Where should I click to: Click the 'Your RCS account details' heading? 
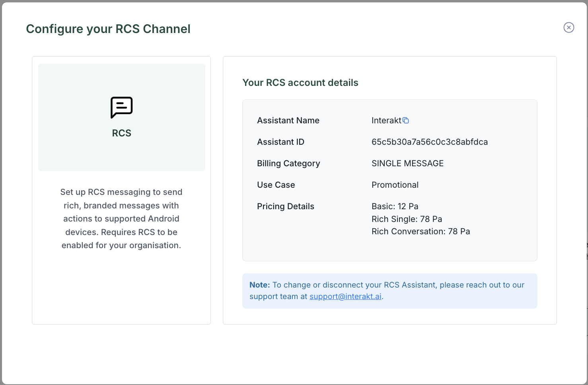click(x=300, y=83)
